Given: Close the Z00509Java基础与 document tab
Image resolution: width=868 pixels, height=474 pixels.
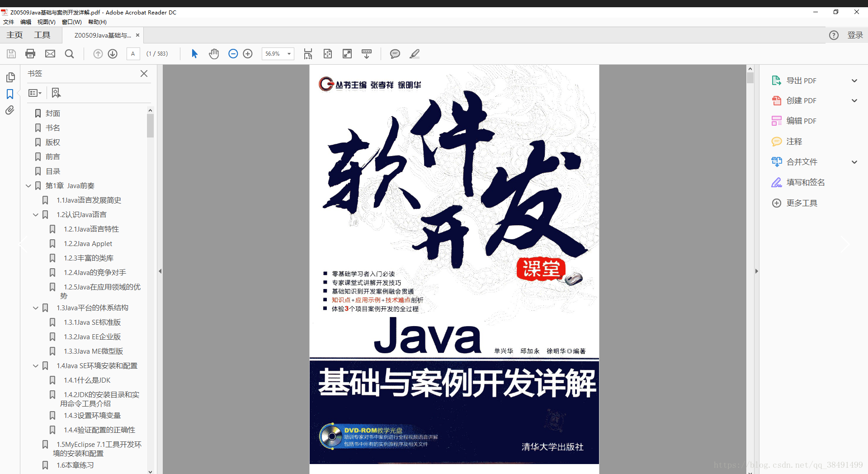Looking at the screenshot, I should click(137, 35).
